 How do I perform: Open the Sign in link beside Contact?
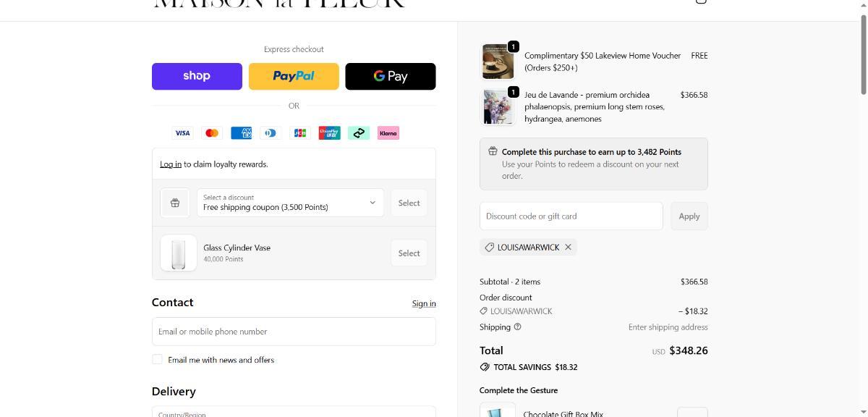click(424, 303)
